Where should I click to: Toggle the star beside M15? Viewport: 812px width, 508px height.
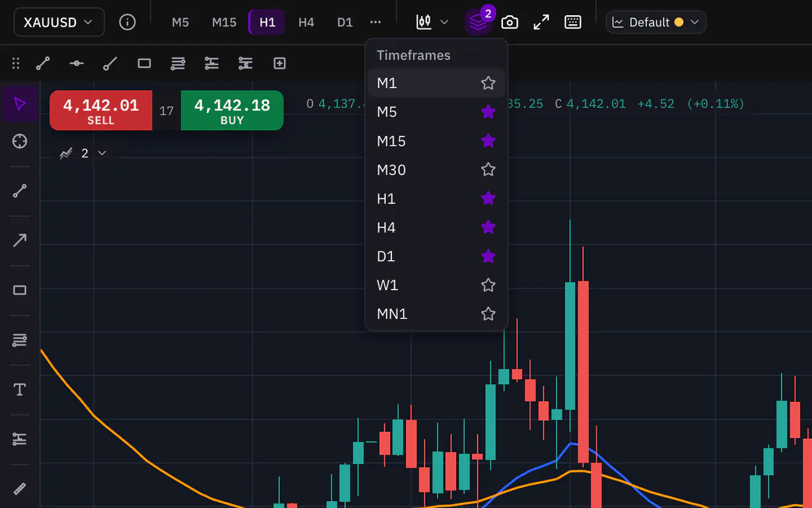coord(488,140)
